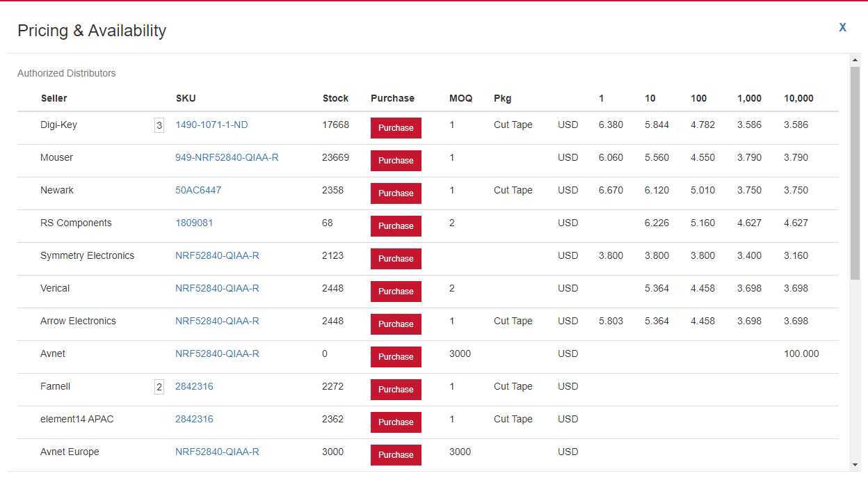
Task: Click Digi-Key stock value 17668
Action: tap(335, 125)
